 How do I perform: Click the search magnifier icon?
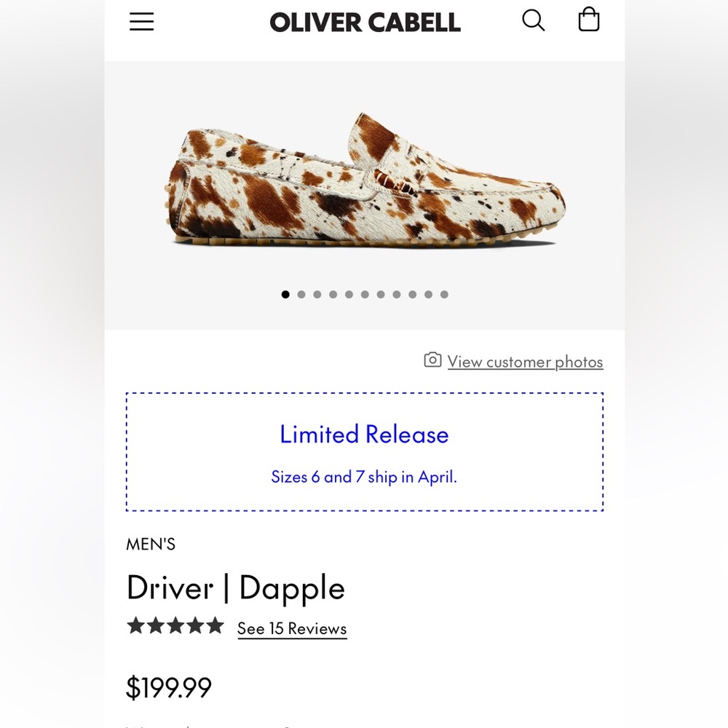534,21
